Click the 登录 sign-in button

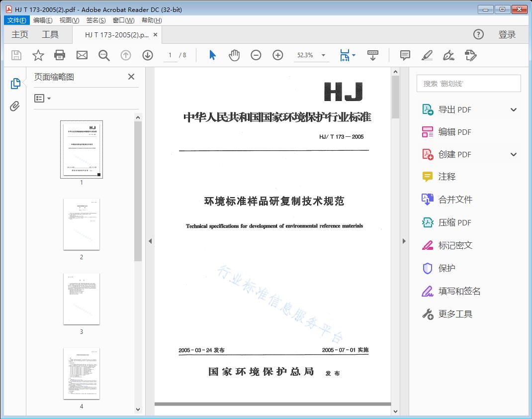click(x=507, y=34)
